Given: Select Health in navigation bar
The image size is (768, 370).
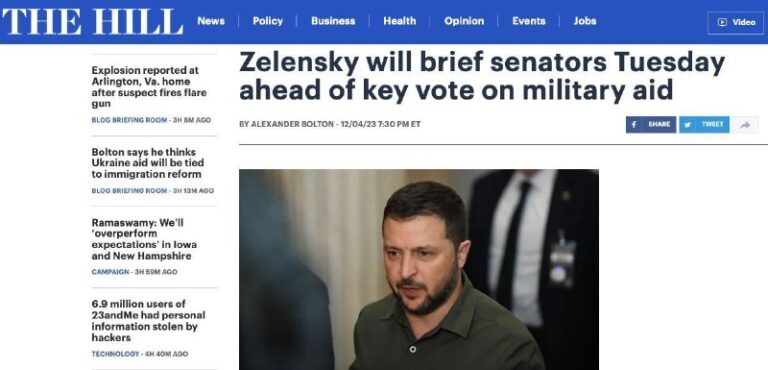Looking at the screenshot, I should (x=399, y=21).
